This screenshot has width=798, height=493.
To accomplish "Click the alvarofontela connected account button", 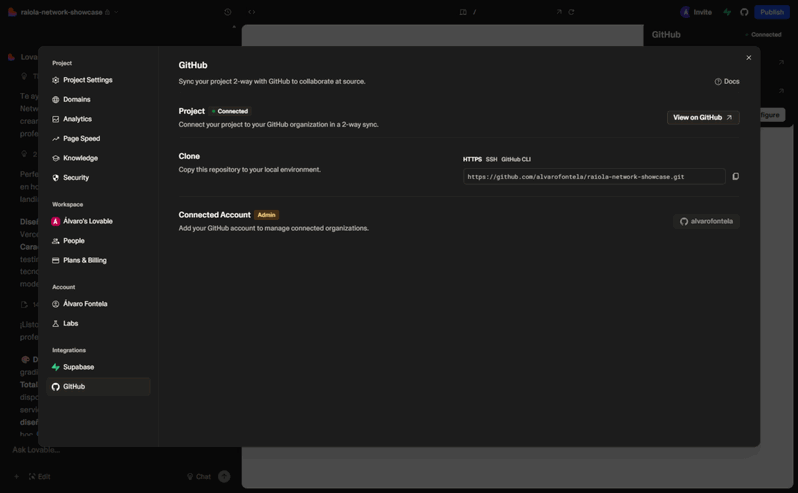I will click(x=706, y=221).
